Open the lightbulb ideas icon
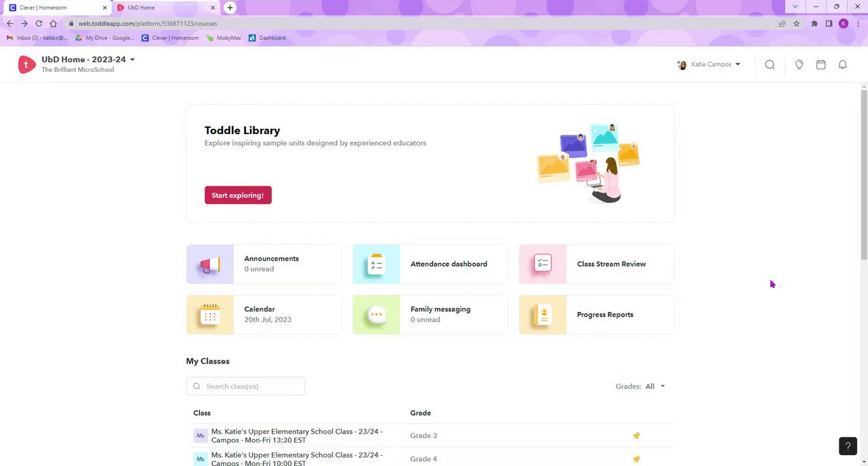The height and width of the screenshot is (466, 868). pyautogui.click(x=799, y=65)
